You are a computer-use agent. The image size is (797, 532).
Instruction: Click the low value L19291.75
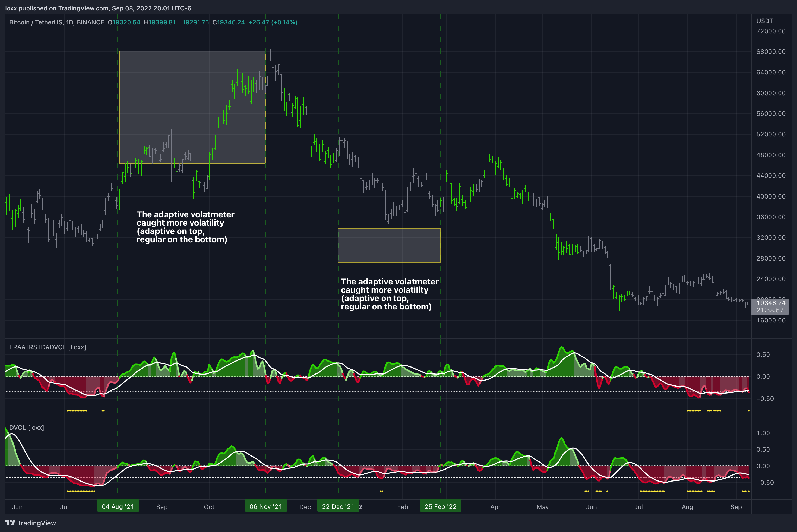194,22
